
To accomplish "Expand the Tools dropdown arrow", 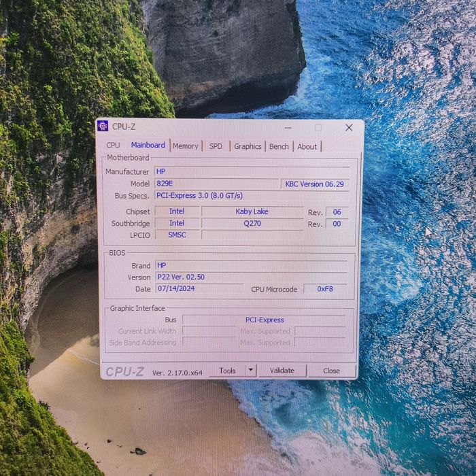I will coord(251,370).
